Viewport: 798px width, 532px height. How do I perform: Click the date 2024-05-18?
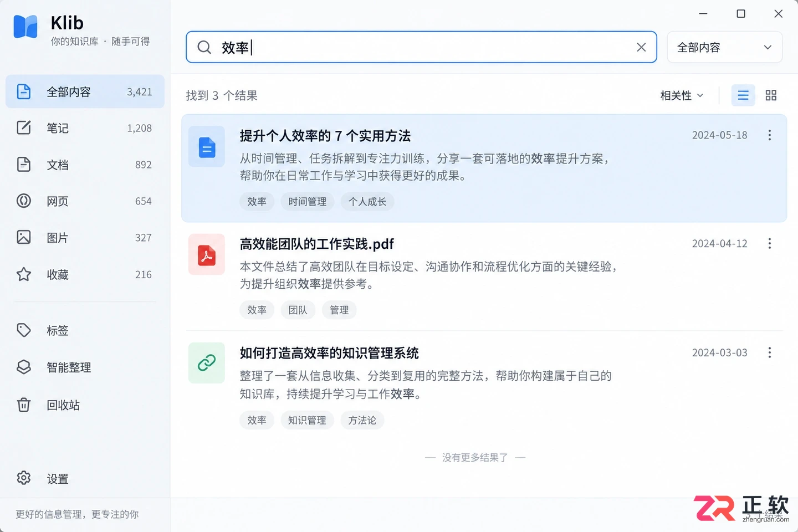point(719,135)
